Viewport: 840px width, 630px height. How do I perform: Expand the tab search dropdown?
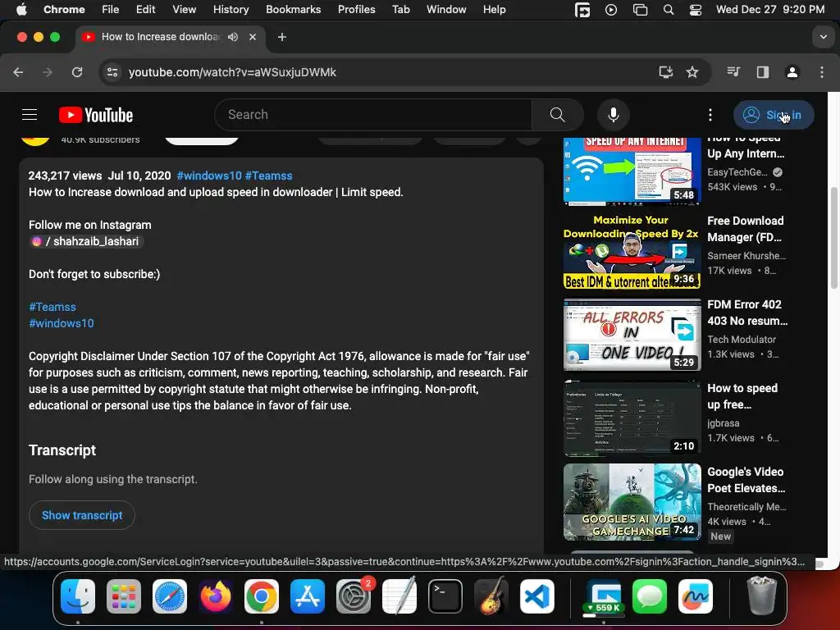(x=823, y=37)
